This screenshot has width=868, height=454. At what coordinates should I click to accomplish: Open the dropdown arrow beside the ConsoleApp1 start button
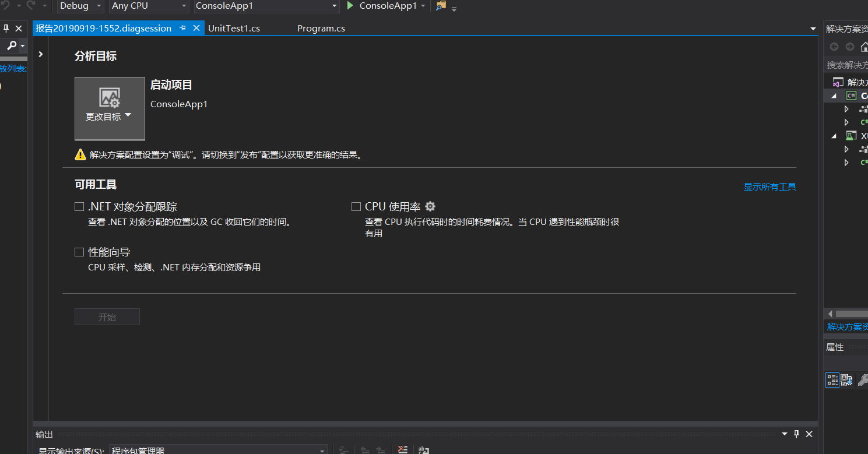tap(423, 6)
